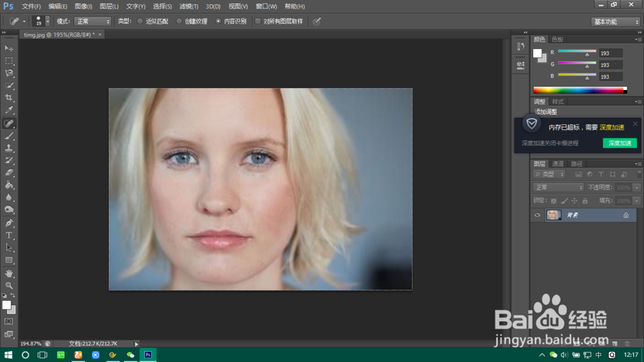Click the R color slider
Viewport: 644px width, 362px height.
pos(577,52)
